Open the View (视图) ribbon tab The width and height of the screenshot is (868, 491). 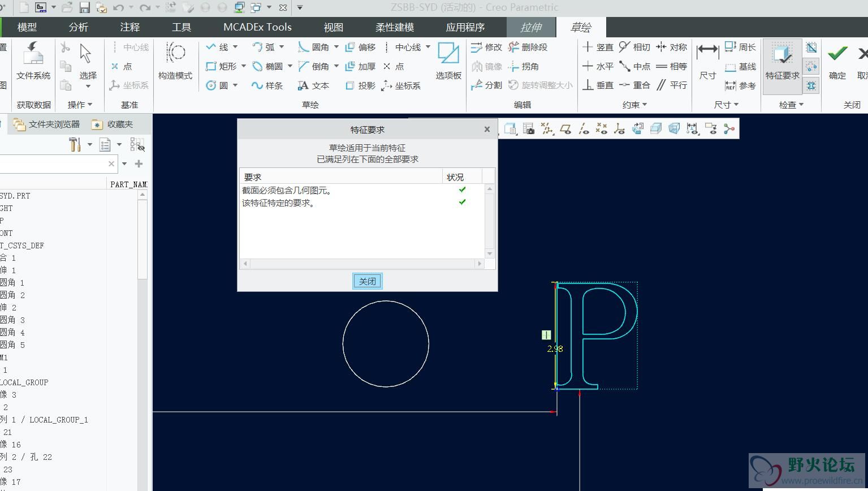(334, 27)
